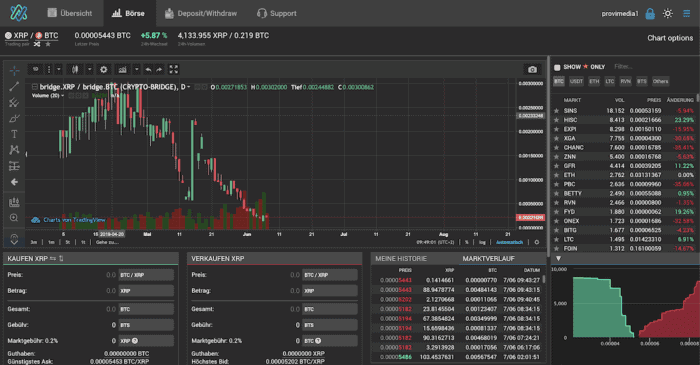Select the brush drawing tool
Screen dimensions: 700x365
[14, 119]
